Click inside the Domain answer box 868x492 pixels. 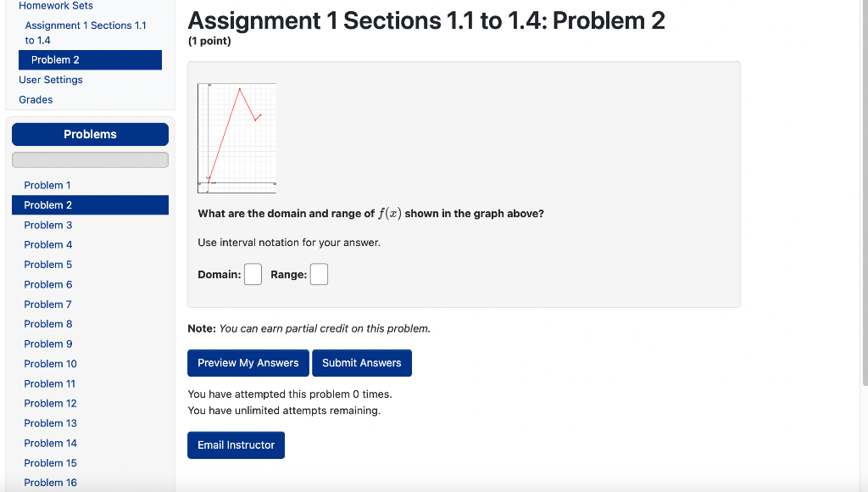[253, 273]
